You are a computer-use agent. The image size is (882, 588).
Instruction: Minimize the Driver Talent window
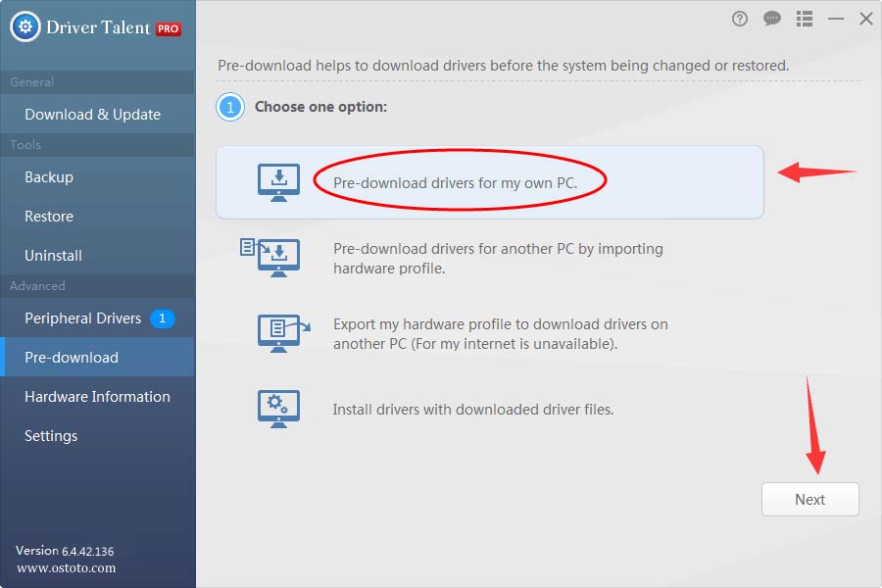point(835,20)
